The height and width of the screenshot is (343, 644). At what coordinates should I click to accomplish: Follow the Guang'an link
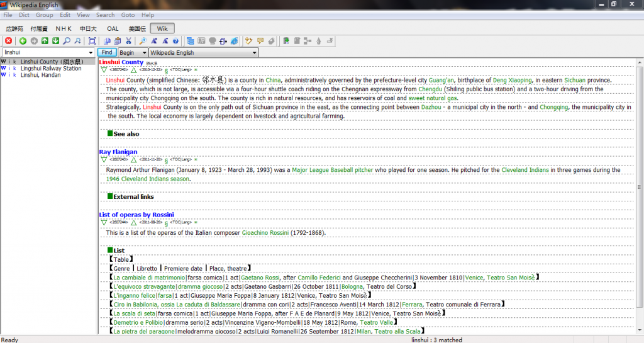coord(441,80)
